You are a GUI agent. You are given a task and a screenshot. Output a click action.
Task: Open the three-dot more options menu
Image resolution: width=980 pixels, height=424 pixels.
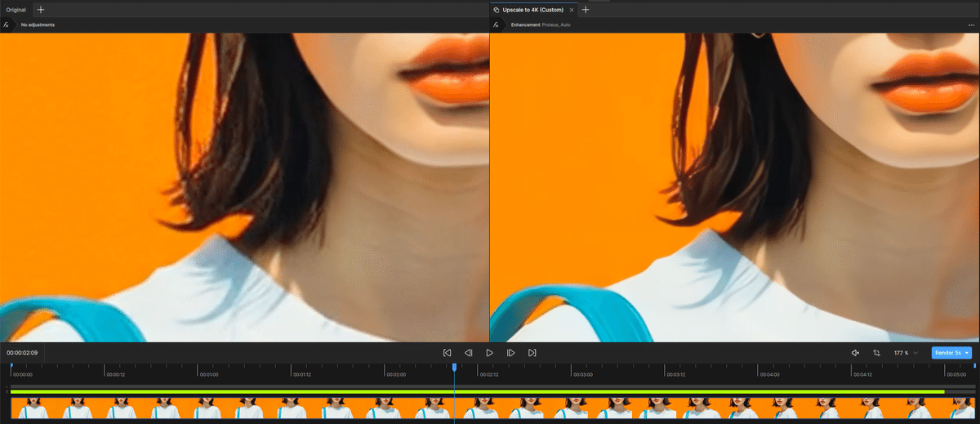(971, 25)
